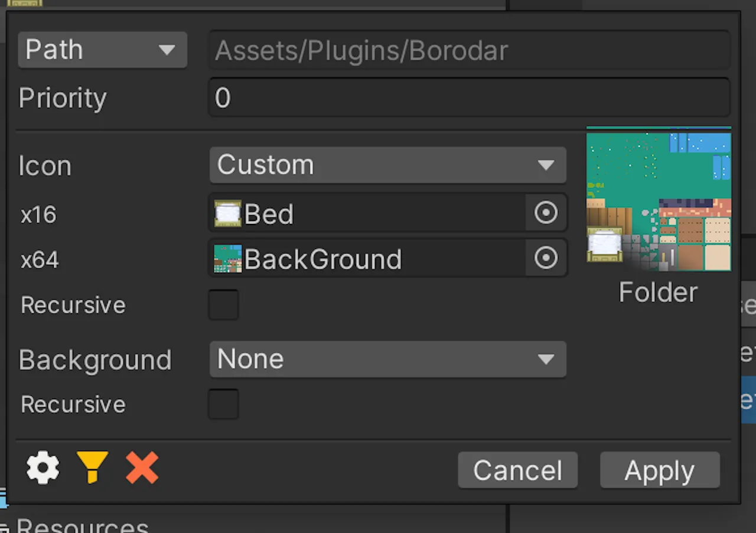
Task: Enable Recursive checkbox under Background section
Action: point(223,404)
